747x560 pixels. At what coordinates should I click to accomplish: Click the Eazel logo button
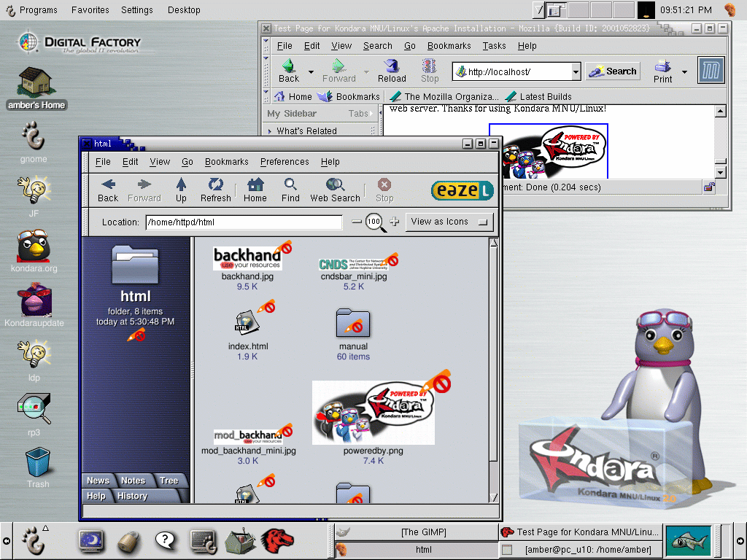(462, 190)
